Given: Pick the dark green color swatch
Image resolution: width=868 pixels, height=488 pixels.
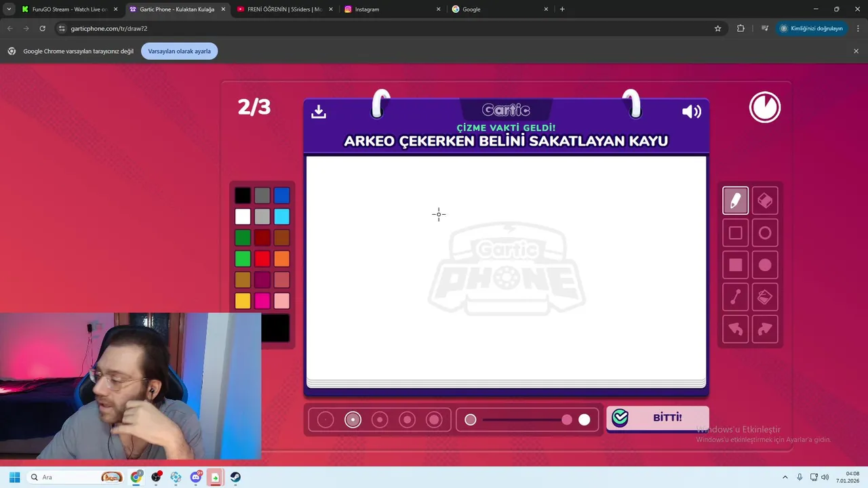Looking at the screenshot, I should coord(243,237).
